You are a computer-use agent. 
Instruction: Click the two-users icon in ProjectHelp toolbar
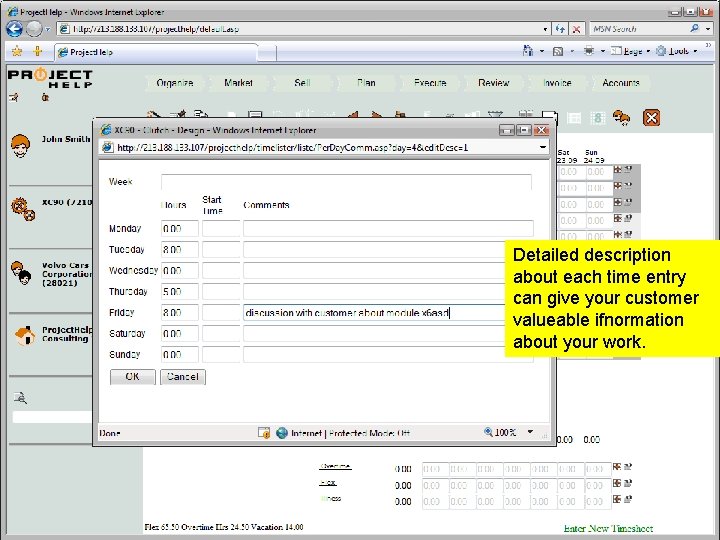tap(622, 118)
